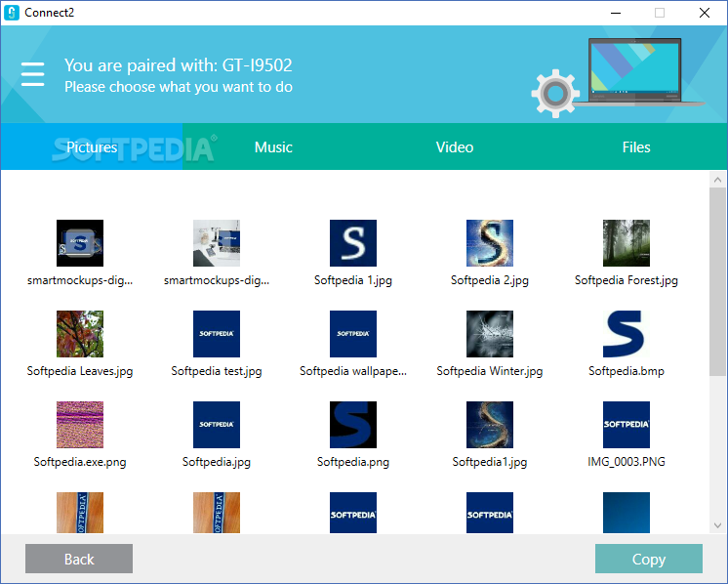Select the Softpedia 2.jpg thumbnail

click(x=489, y=243)
